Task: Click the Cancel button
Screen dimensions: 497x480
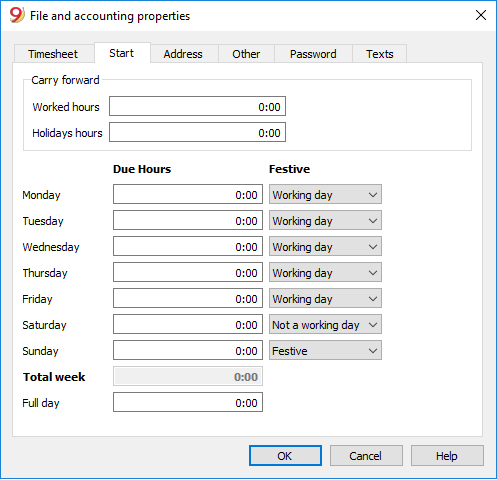Action: click(366, 456)
